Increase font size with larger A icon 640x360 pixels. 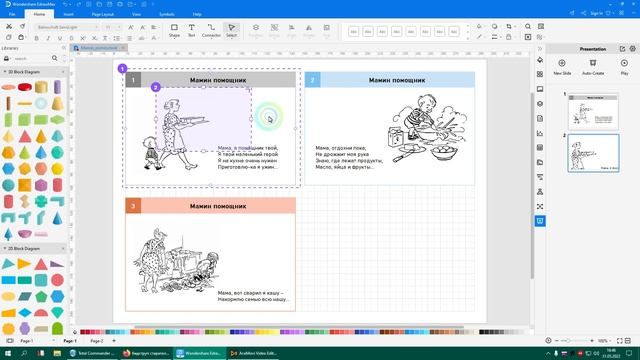coord(131,27)
